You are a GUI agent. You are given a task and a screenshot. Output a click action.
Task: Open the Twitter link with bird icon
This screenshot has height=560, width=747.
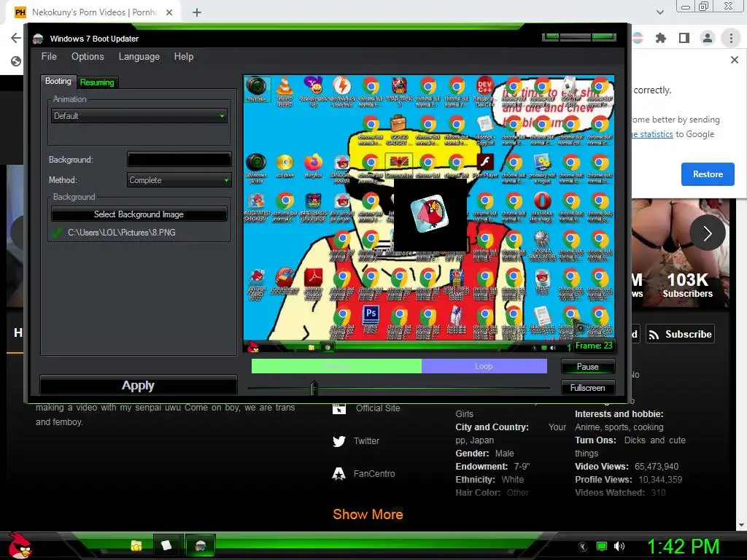click(x=356, y=441)
